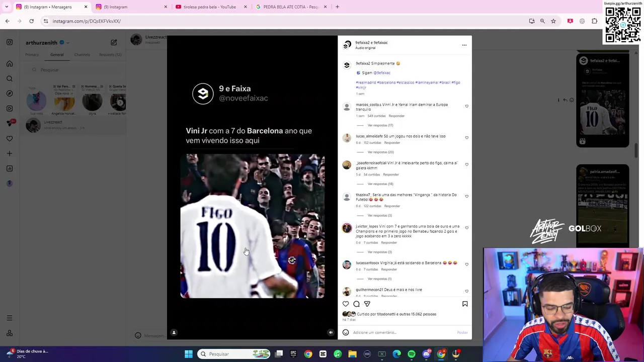Screen dimensions: 644x362
Task: Expand the 1 reply under lucassantoscx
Action: click(379, 279)
